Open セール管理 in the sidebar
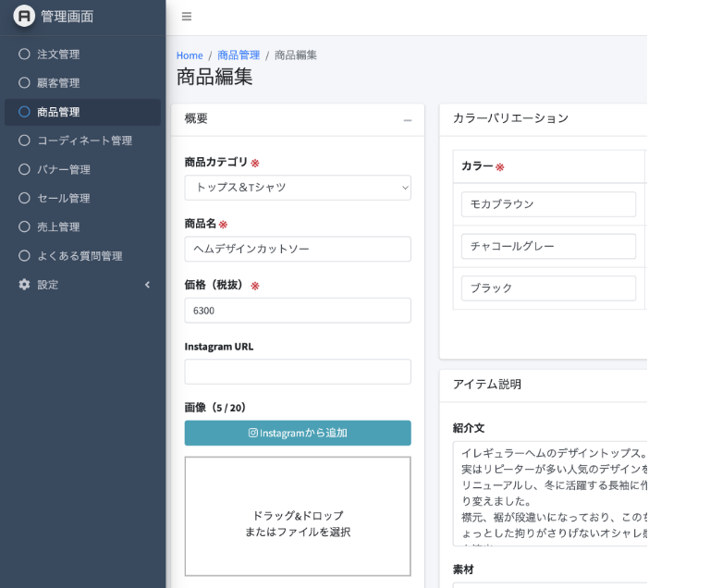This screenshot has height=588, width=710. (64, 198)
